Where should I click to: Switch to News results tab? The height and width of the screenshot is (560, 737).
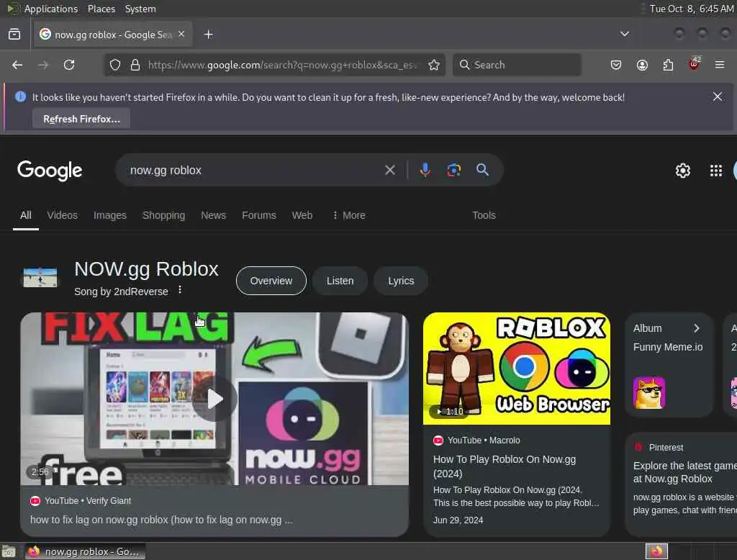click(x=213, y=215)
